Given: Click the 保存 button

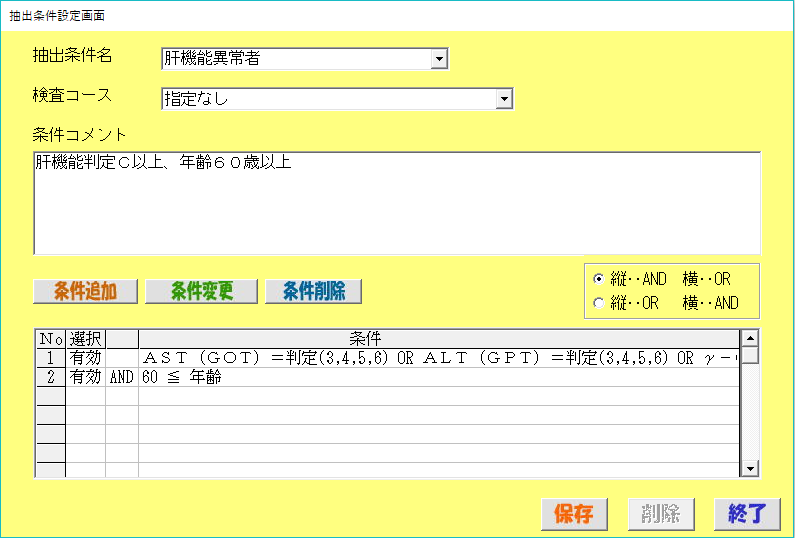Looking at the screenshot, I should pos(574,514).
